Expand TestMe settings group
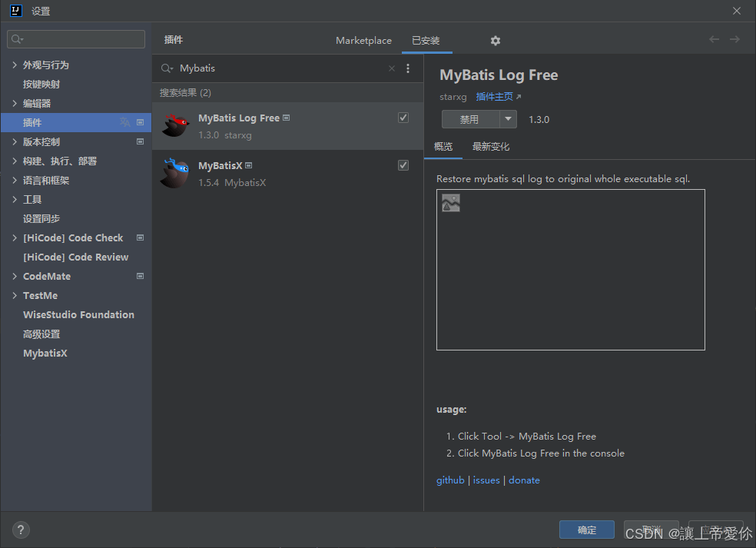 tap(15, 296)
